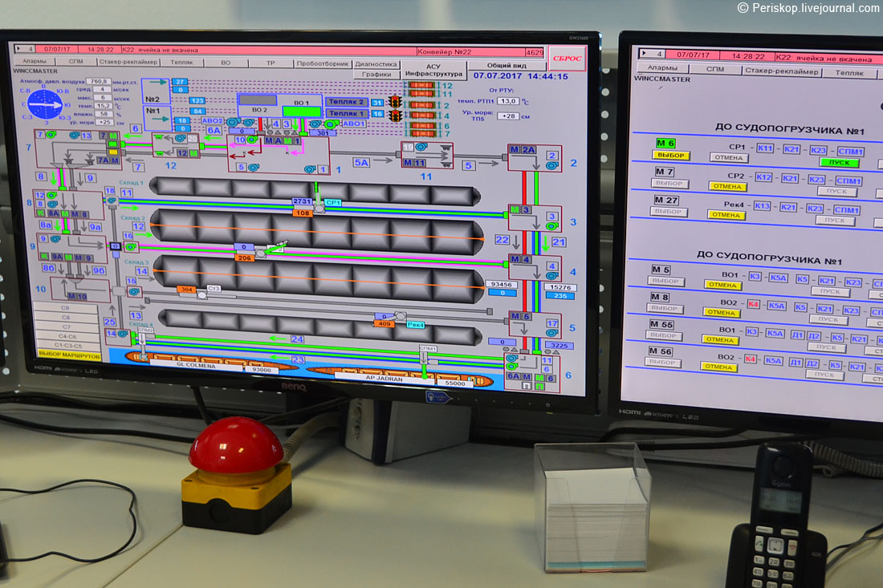This screenshot has height=588, width=883.
Task: Open Стакер-реклаймер tab on left monitor
Action: [x=128, y=62]
